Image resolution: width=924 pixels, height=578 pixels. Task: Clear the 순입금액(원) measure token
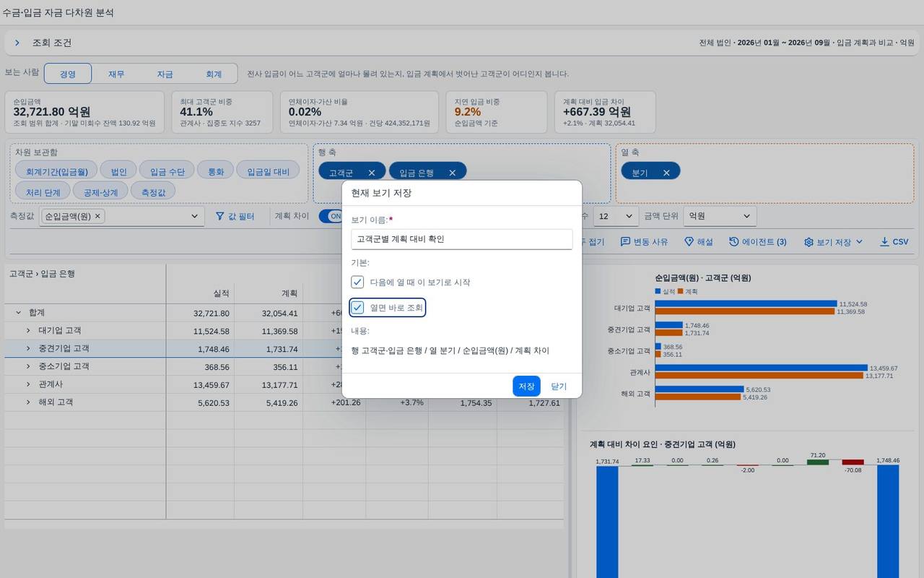click(x=97, y=216)
